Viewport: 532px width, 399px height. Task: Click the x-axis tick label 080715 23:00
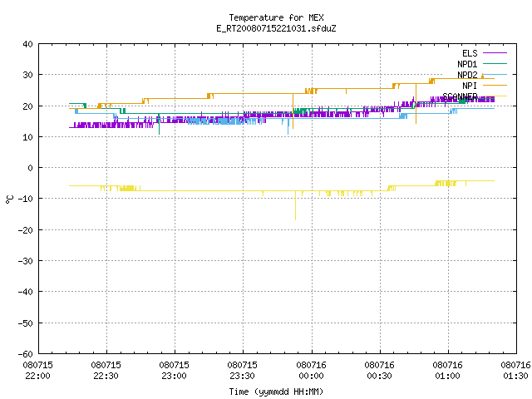pyautogui.click(x=175, y=370)
